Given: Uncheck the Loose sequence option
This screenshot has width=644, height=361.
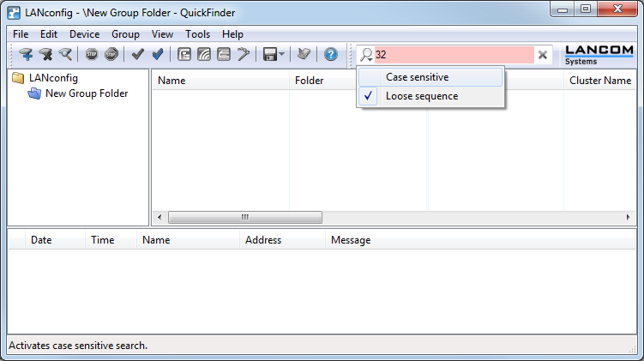Looking at the screenshot, I should tap(421, 97).
